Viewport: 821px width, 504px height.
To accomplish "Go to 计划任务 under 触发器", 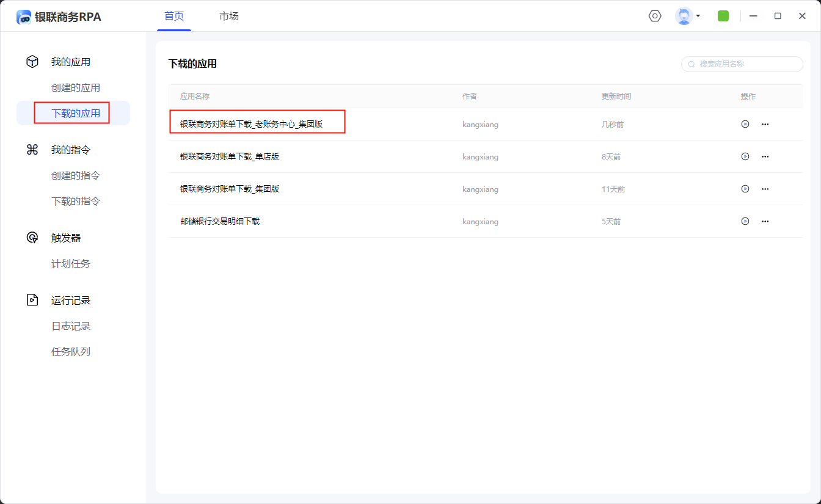I will point(71,263).
